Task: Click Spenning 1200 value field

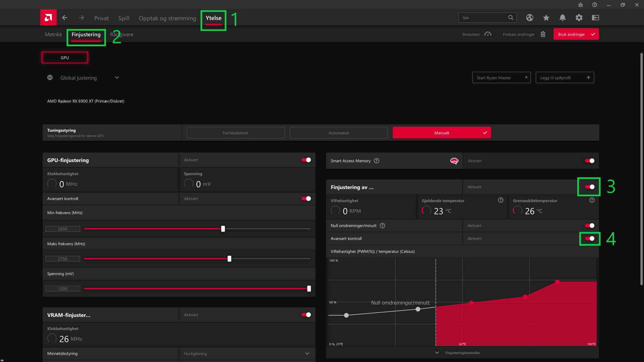Action: (x=63, y=289)
